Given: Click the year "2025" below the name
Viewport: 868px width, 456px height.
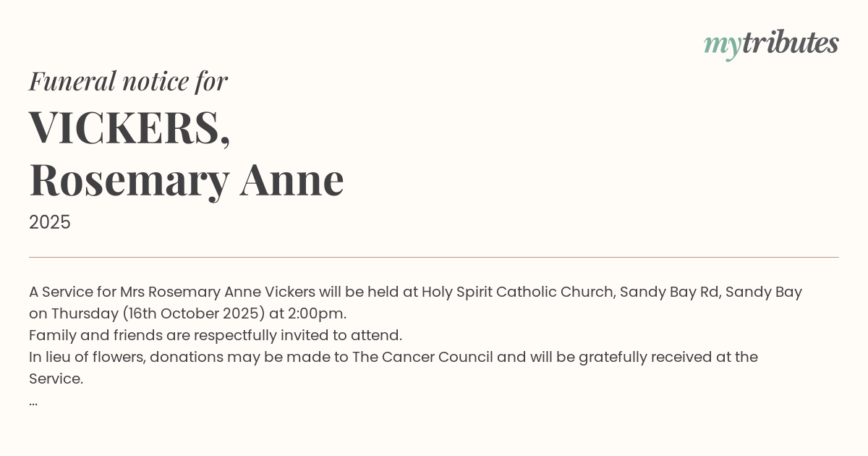Looking at the screenshot, I should (50, 222).
